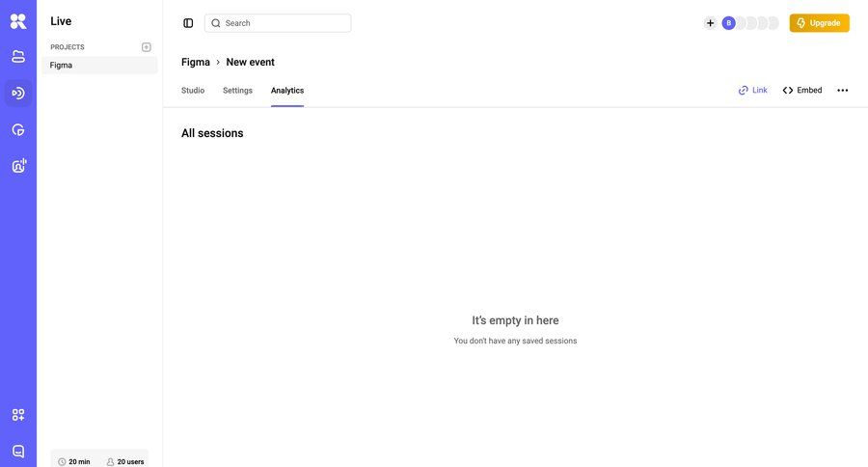Open the Embed code option
Image resolution: width=868 pixels, height=467 pixels.
click(802, 91)
